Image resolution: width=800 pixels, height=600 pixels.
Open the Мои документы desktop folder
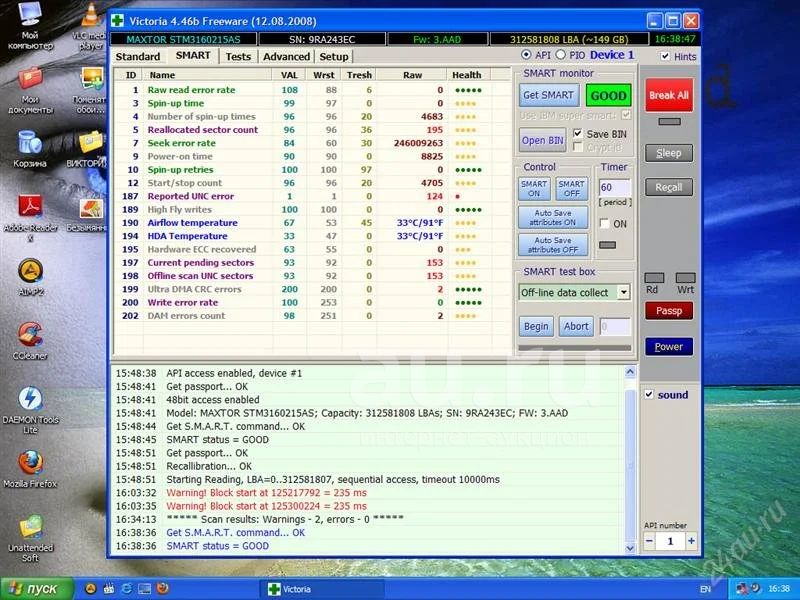(x=30, y=90)
